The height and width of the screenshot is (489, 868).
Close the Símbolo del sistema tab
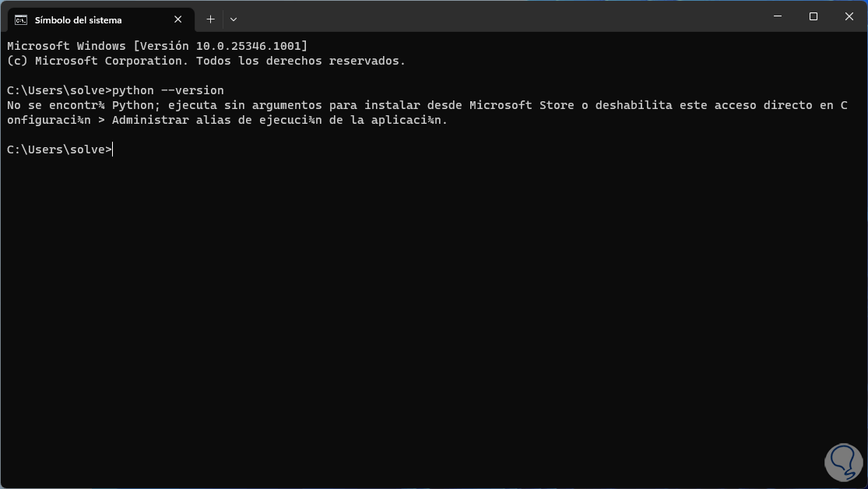179,19
